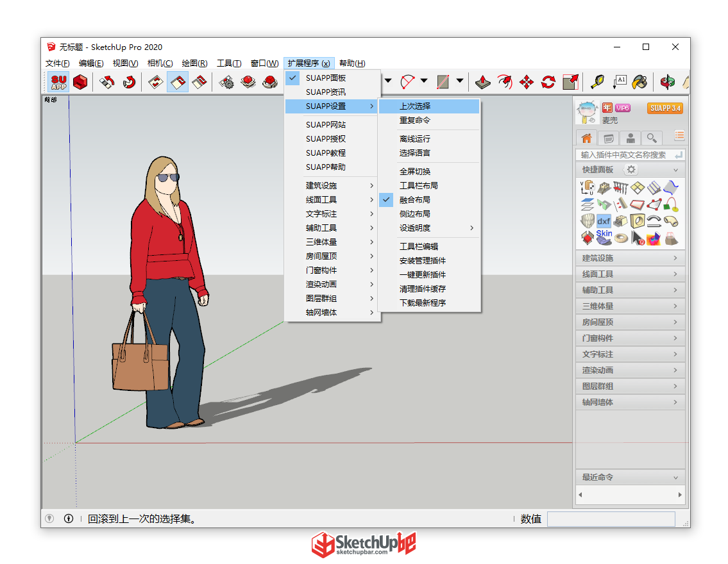
Task: Select the Paint Bucket tool
Action: (639, 82)
